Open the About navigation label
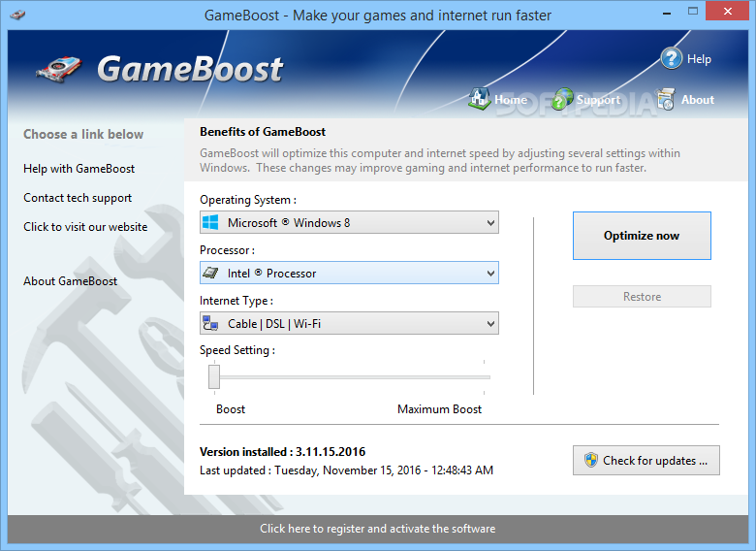756x551 pixels. (x=698, y=100)
